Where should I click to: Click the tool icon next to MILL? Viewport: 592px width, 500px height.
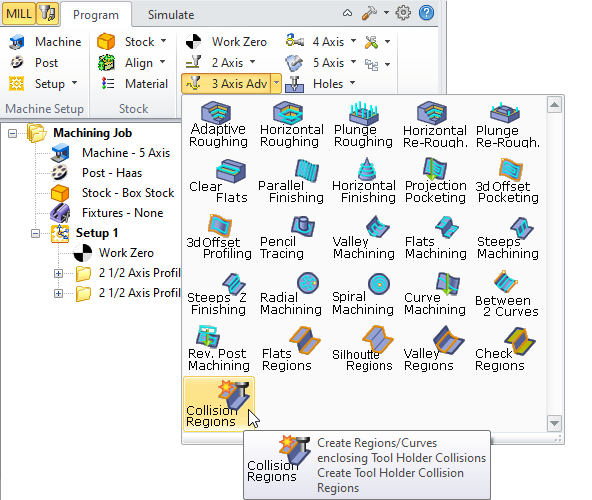48,14
